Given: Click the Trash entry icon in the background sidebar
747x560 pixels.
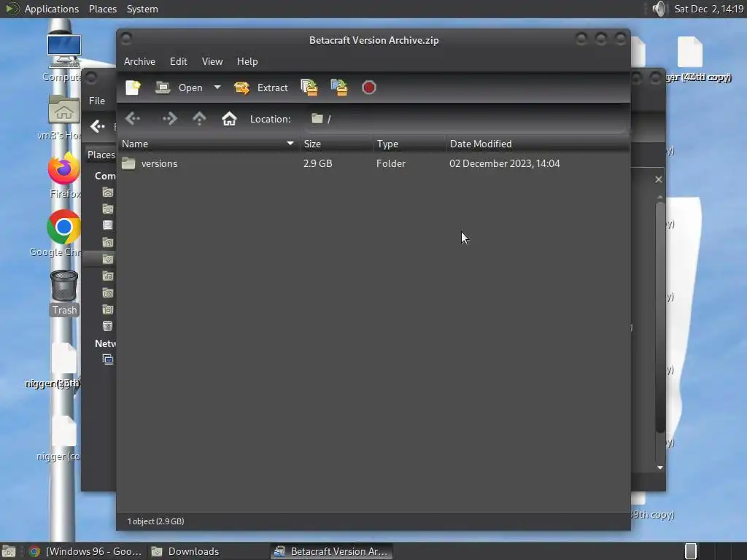Looking at the screenshot, I should 108,326.
